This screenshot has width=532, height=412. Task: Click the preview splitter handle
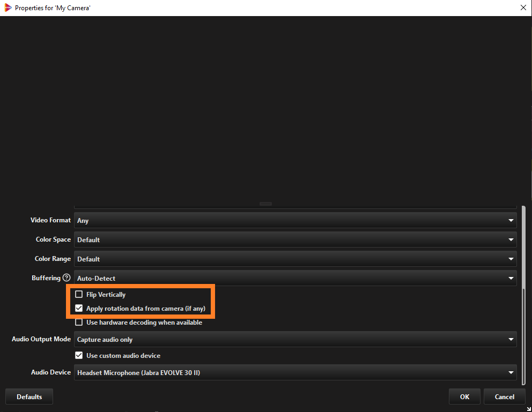tap(265, 204)
